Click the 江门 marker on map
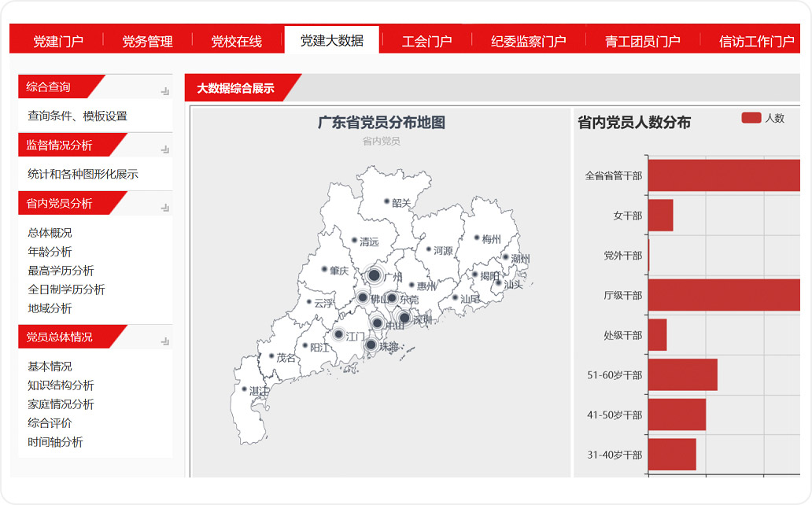This screenshot has height=505, width=812. click(x=338, y=334)
